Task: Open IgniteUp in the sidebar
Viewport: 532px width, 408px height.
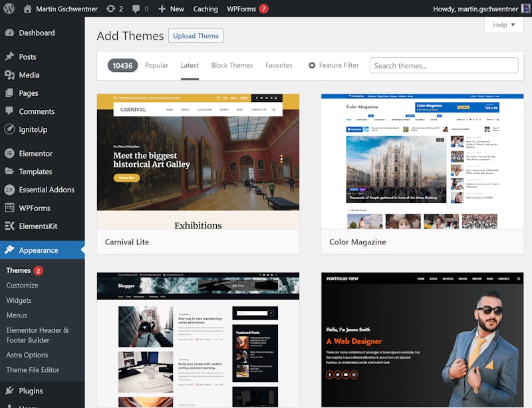Action: (x=33, y=129)
